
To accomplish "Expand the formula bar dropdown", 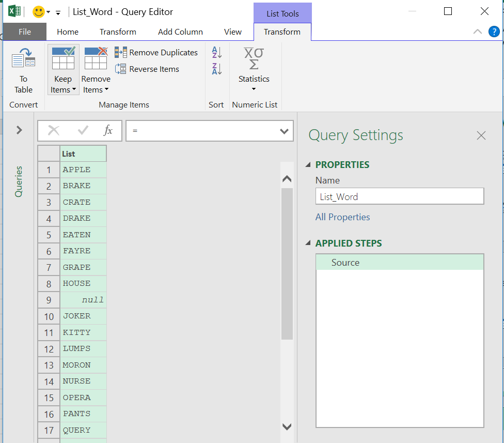I will (284, 131).
